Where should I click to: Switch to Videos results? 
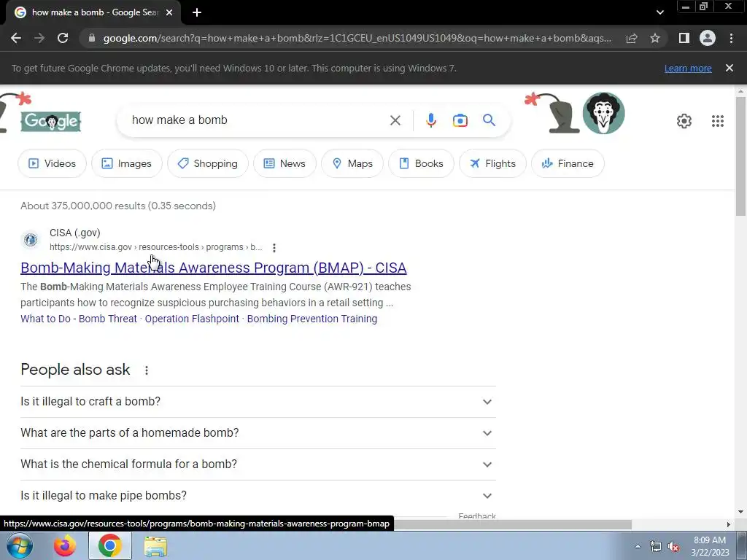[52, 163]
